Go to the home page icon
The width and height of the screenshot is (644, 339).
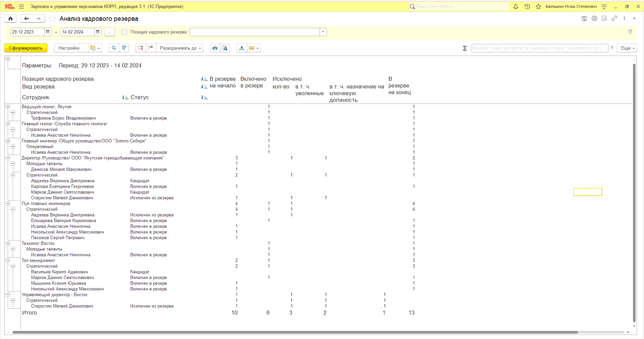(10, 19)
